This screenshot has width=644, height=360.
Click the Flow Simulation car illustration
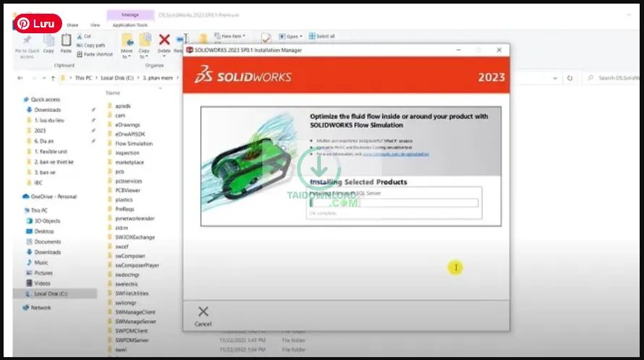[251, 164]
